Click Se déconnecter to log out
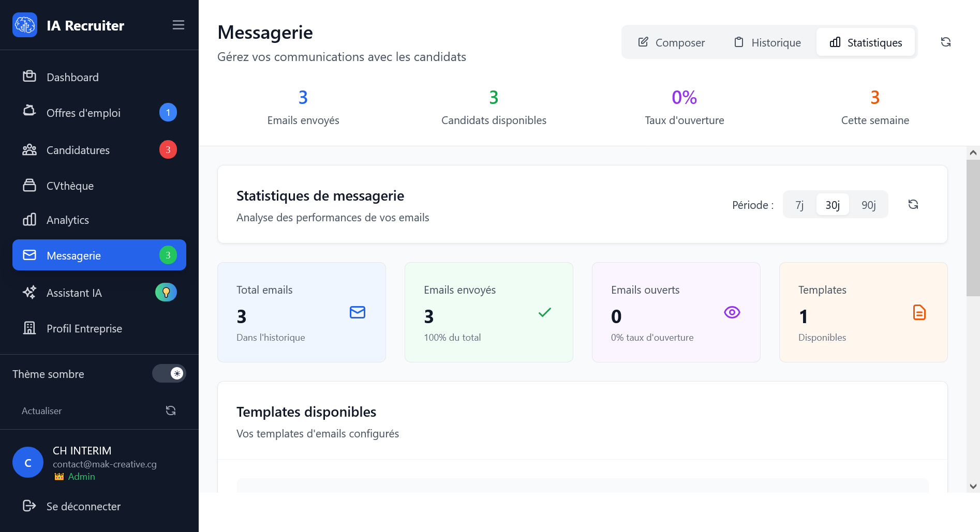Viewport: 980px width, 532px height. coord(83,506)
